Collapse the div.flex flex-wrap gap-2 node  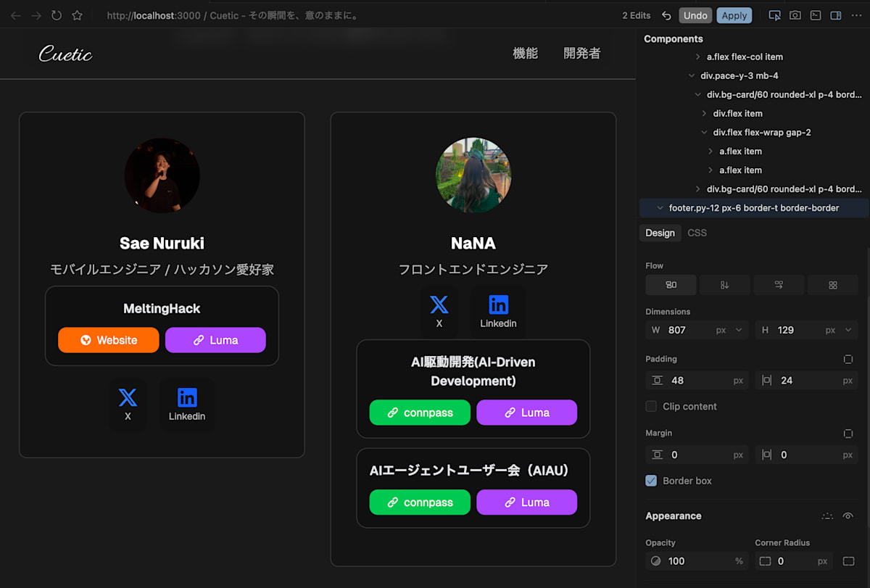(x=704, y=132)
